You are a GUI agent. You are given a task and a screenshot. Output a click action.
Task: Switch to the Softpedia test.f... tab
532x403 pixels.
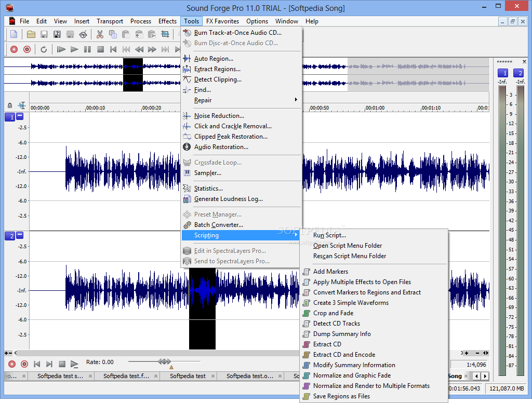[x=126, y=376]
